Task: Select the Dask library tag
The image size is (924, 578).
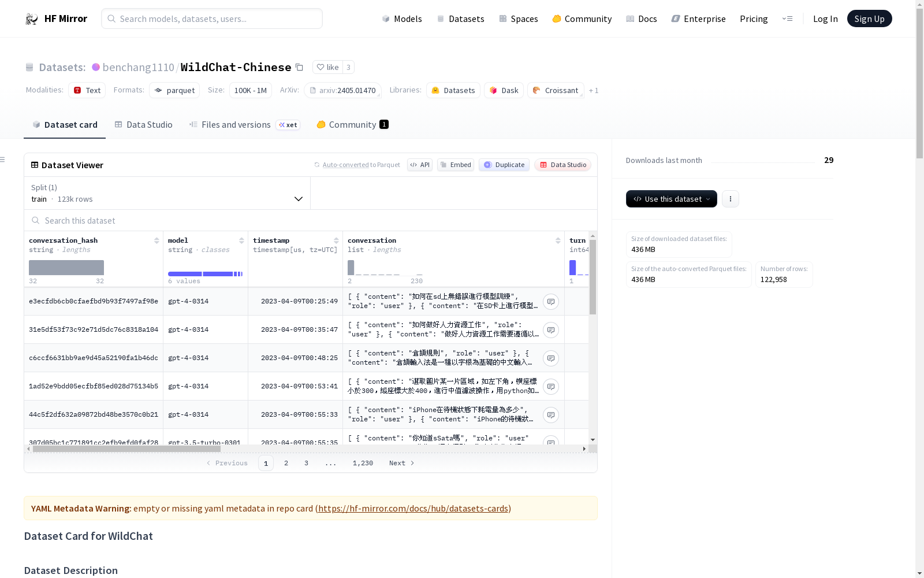Action: tap(504, 91)
